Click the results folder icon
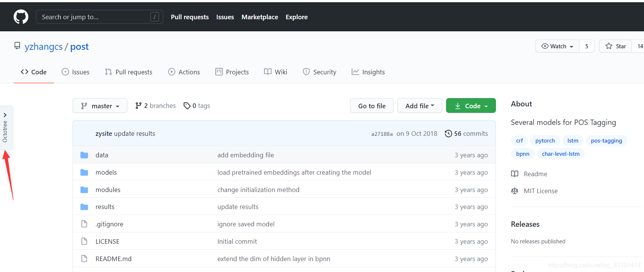The height and width of the screenshot is (272, 644). [x=84, y=207]
